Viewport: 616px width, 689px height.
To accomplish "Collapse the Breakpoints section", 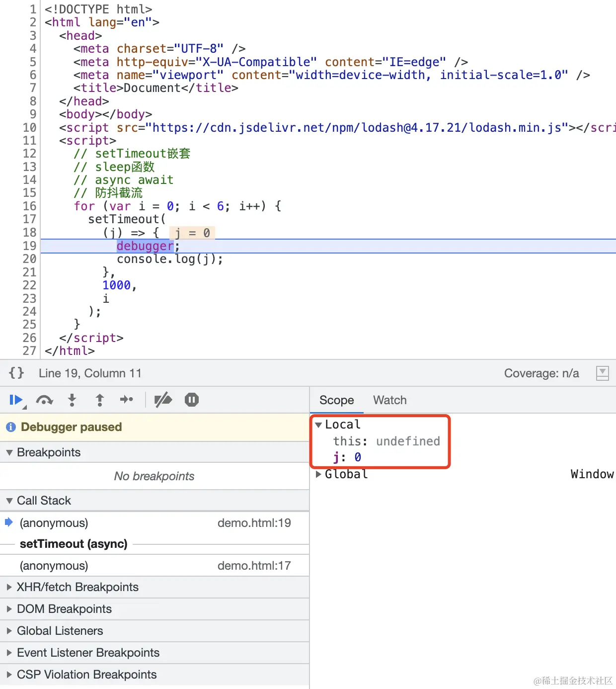I will point(154,452).
